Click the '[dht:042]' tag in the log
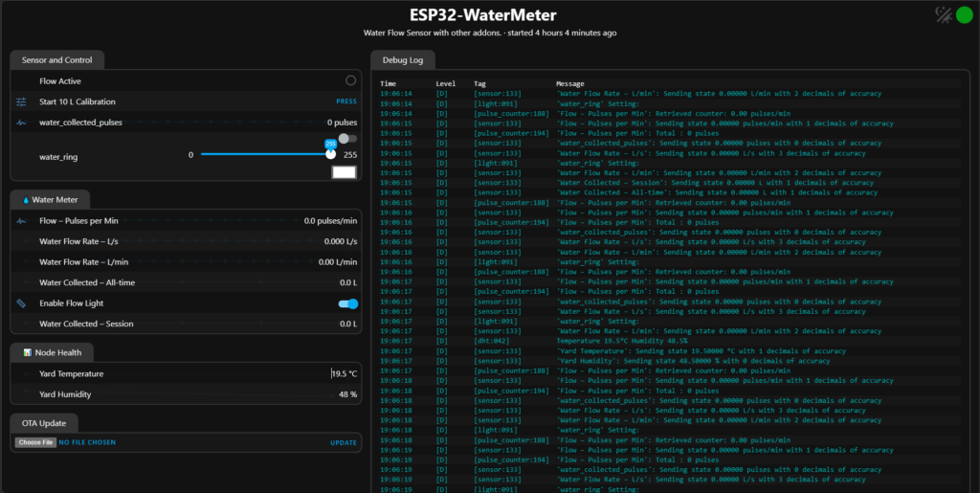The image size is (980, 493). [x=491, y=341]
